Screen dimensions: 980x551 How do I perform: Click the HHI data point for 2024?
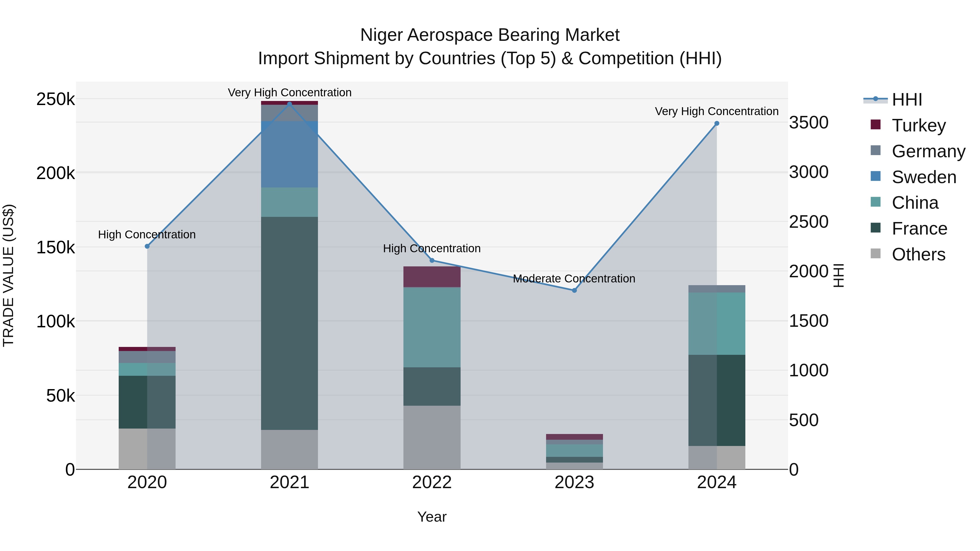[717, 123]
